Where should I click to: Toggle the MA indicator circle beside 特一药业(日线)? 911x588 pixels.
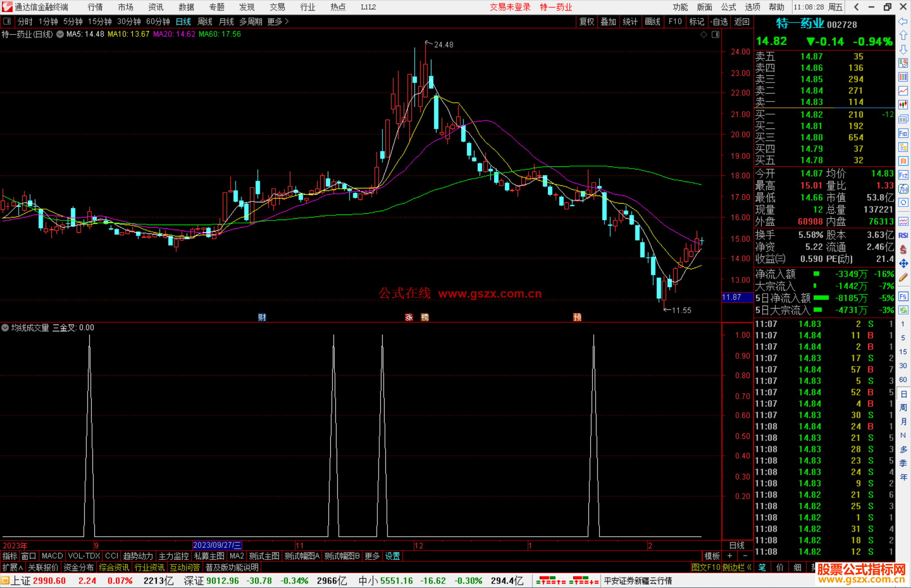[60, 34]
